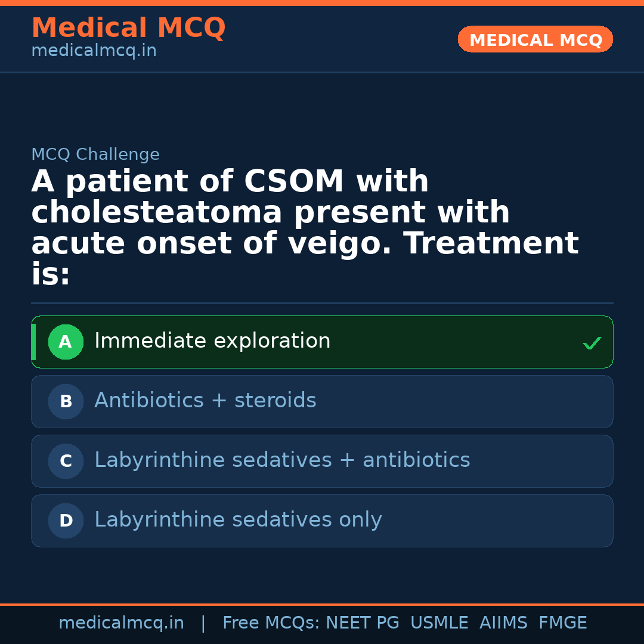Open the medicalmcq.in link in header
Screen dimensions: 644x644
[x=94, y=51]
